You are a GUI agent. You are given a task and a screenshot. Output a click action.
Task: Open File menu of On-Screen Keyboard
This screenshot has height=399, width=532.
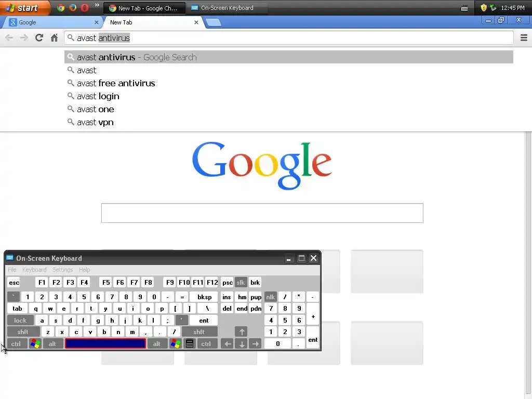point(12,270)
